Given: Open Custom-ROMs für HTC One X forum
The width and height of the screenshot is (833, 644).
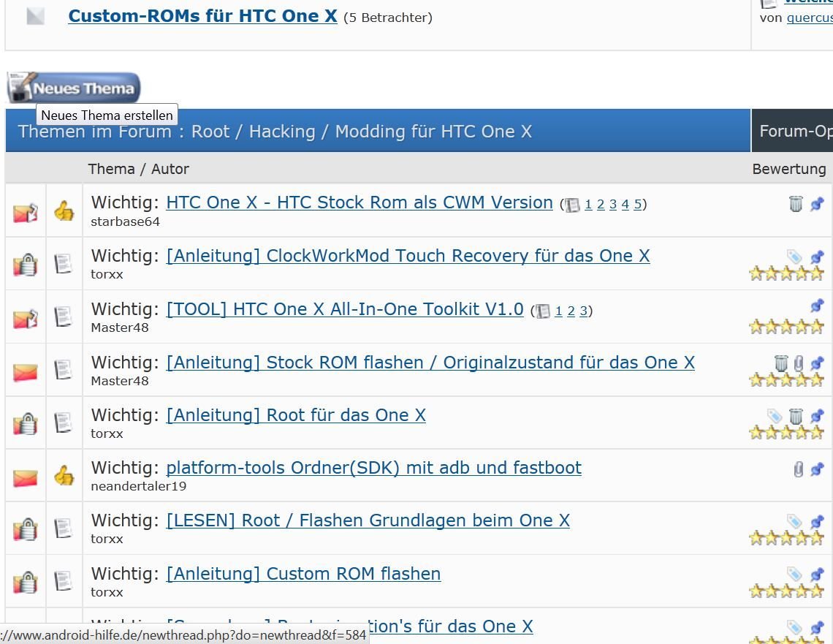Looking at the screenshot, I should point(202,16).
